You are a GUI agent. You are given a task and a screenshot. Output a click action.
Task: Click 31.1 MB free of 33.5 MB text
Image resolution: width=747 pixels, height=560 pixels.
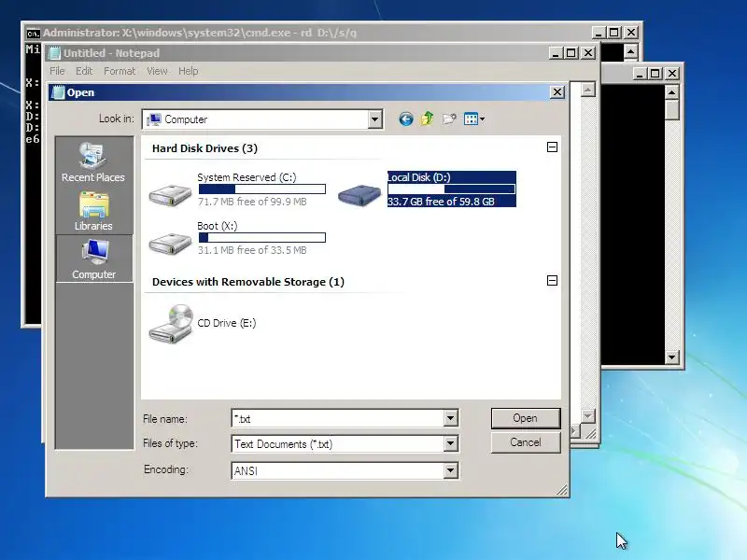tap(252, 250)
